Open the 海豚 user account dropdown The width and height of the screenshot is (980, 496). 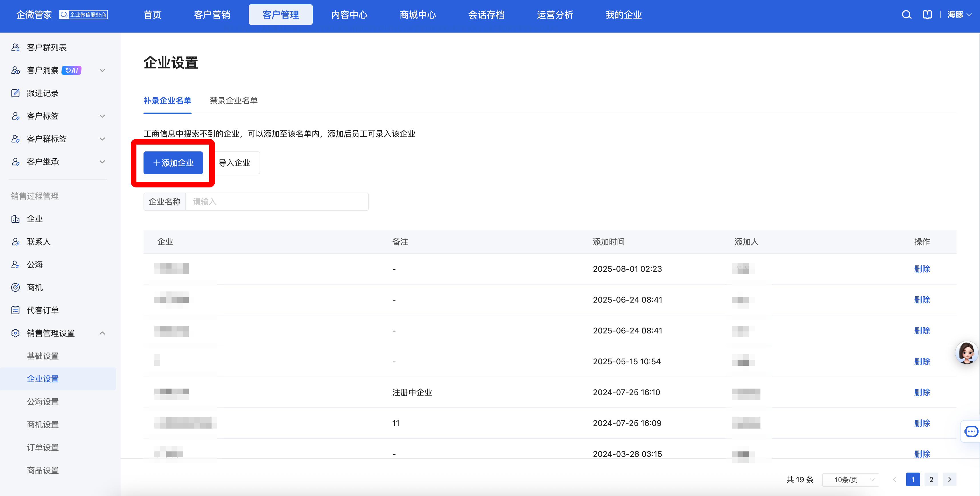point(959,15)
